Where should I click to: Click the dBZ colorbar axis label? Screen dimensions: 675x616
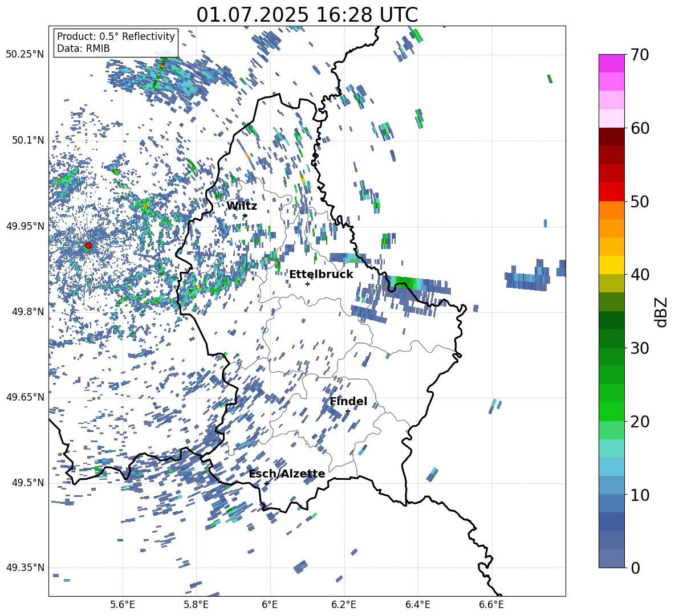[662, 312]
